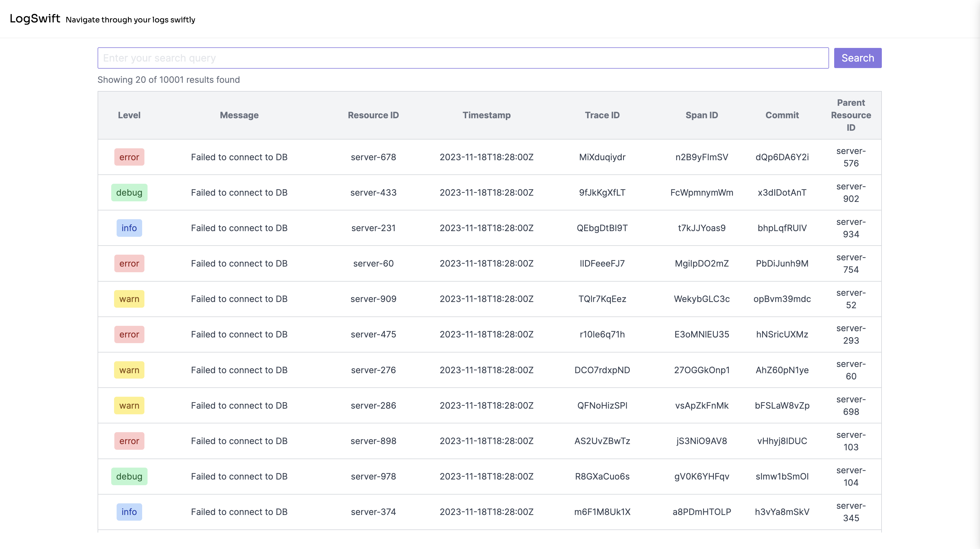This screenshot has height=549, width=980.
Task: Select span ID t7kJJYoas9
Action: pyautogui.click(x=702, y=228)
